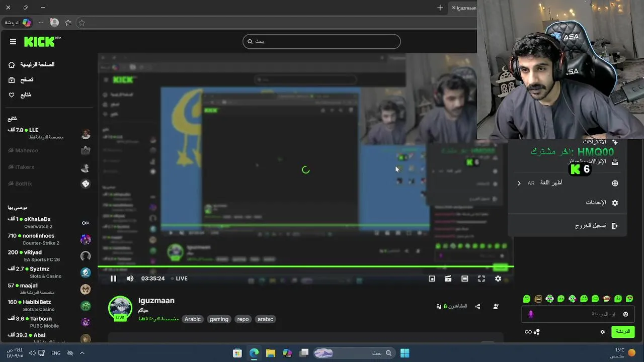The width and height of the screenshot is (644, 362).
Task: Open File Explorer from taskbar
Action: click(x=271, y=353)
